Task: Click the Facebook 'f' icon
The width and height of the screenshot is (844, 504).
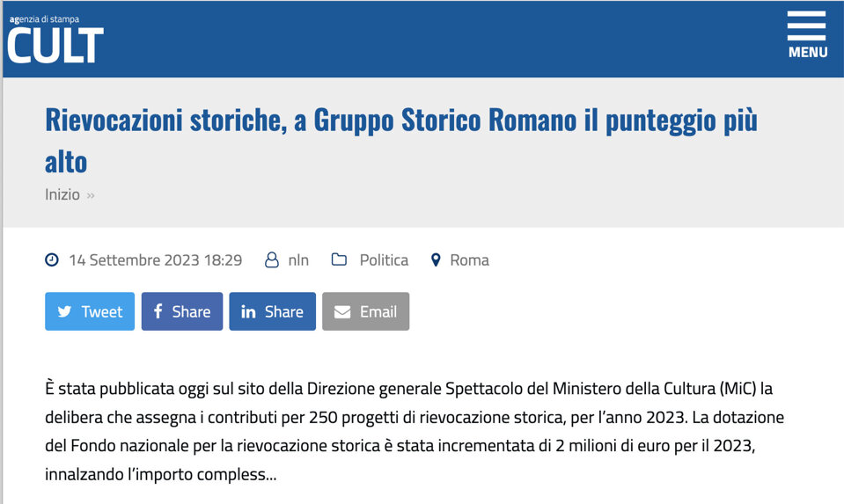Action: click(x=158, y=311)
